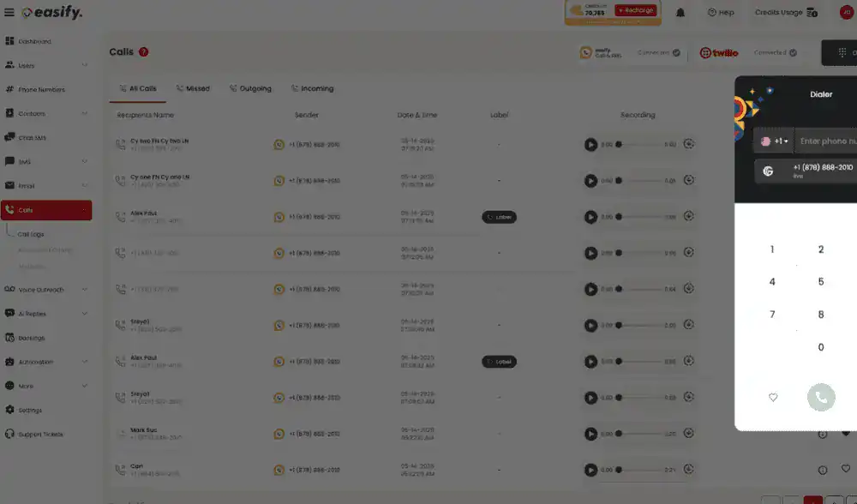Viewport: 857px width, 504px height.
Task: Download the recording in the first call row
Action: point(689,144)
